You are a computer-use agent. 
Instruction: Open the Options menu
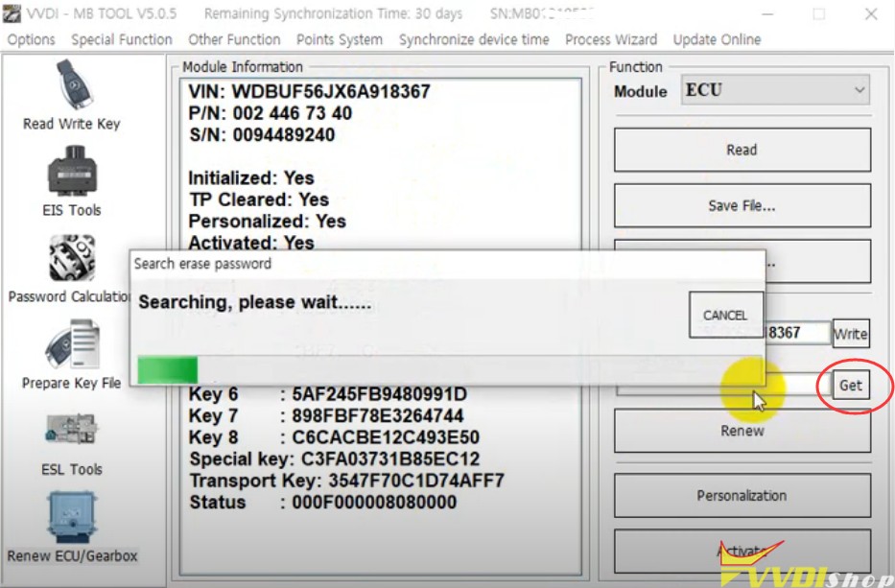pos(32,39)
